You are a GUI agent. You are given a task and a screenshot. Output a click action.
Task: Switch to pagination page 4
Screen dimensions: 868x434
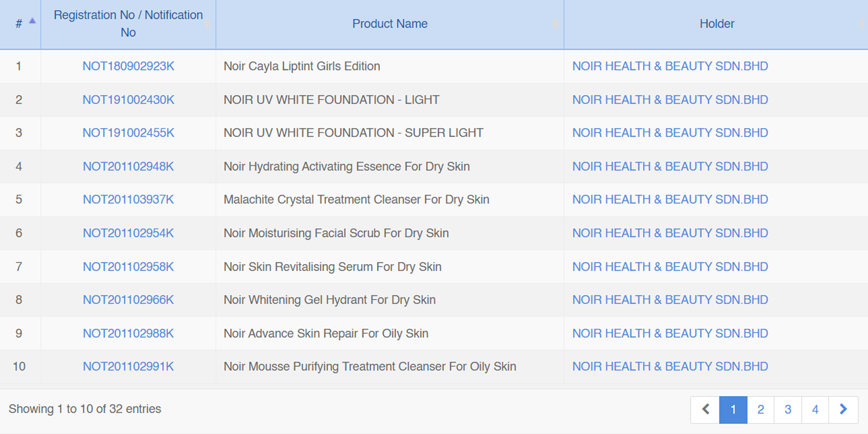coord(815,410)
